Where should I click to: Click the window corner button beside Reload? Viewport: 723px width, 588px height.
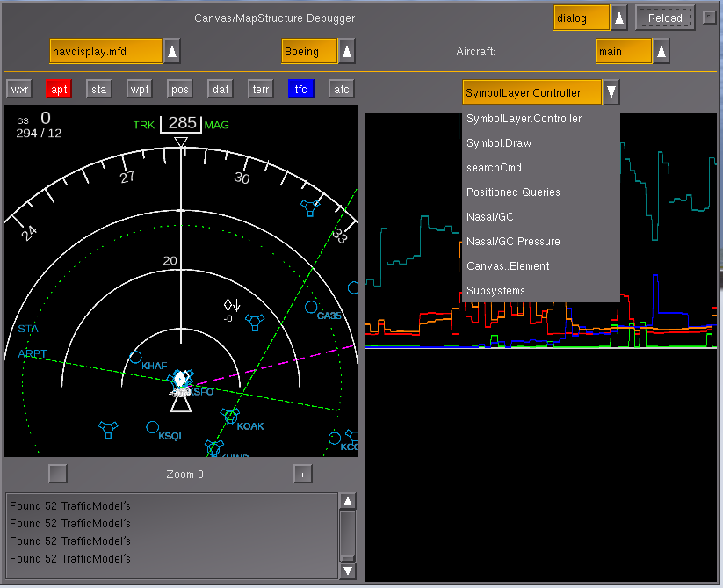[708, 18]
